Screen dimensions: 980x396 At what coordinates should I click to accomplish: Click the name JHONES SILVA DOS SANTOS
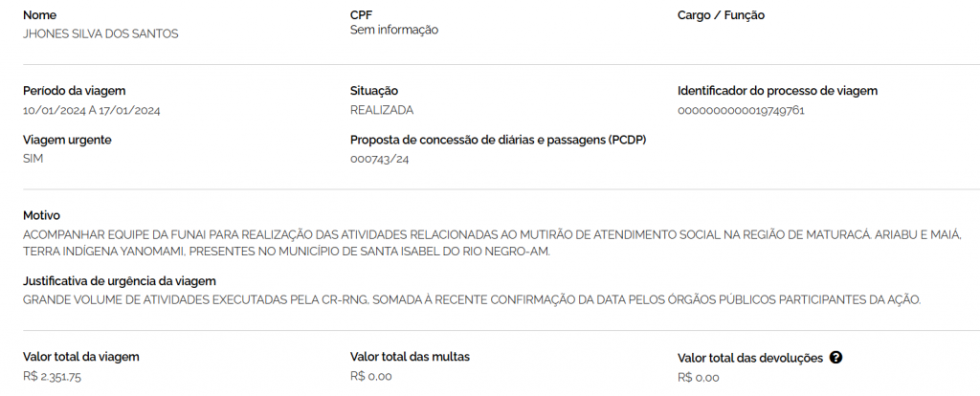coord(100,33)
